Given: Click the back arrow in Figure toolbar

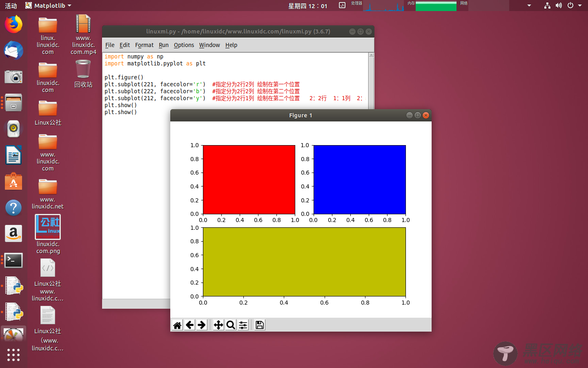Looking at the screenshot, I should pos(190,325).
